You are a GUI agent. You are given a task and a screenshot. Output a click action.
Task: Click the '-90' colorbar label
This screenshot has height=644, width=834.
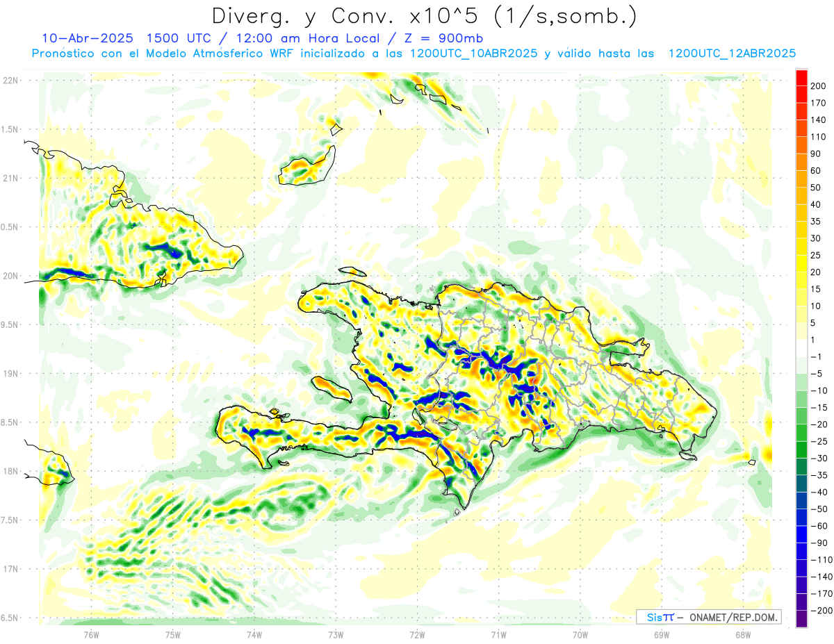(818, 543)
